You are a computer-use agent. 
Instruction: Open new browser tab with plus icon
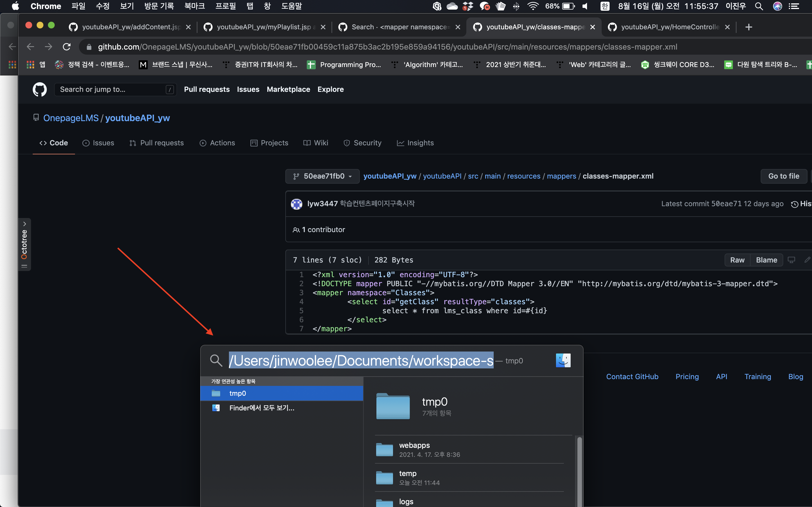(x=749, y=27)
